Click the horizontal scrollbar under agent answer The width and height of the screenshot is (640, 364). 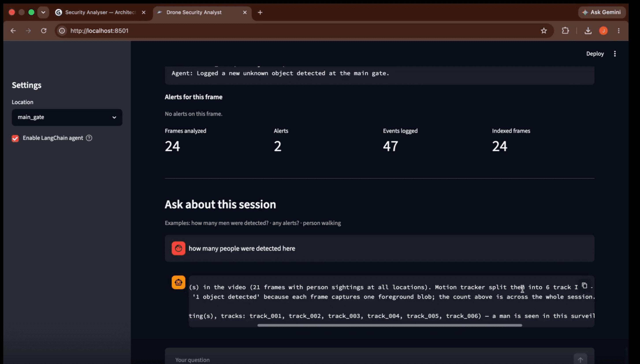(389, 325)
